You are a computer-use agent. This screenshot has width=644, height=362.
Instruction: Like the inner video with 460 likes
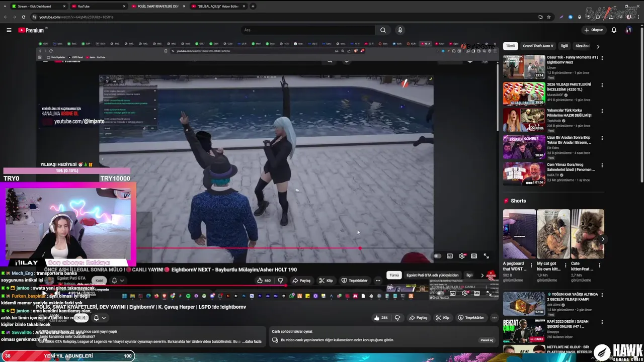(264, 281)
